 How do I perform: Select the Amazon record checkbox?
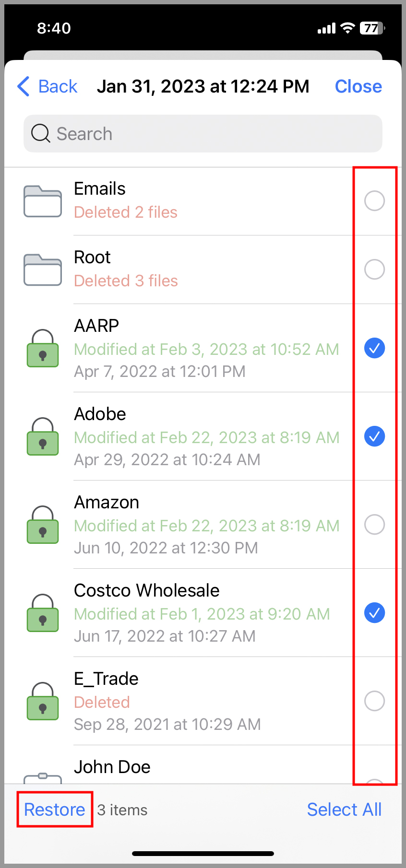point(374,525)
